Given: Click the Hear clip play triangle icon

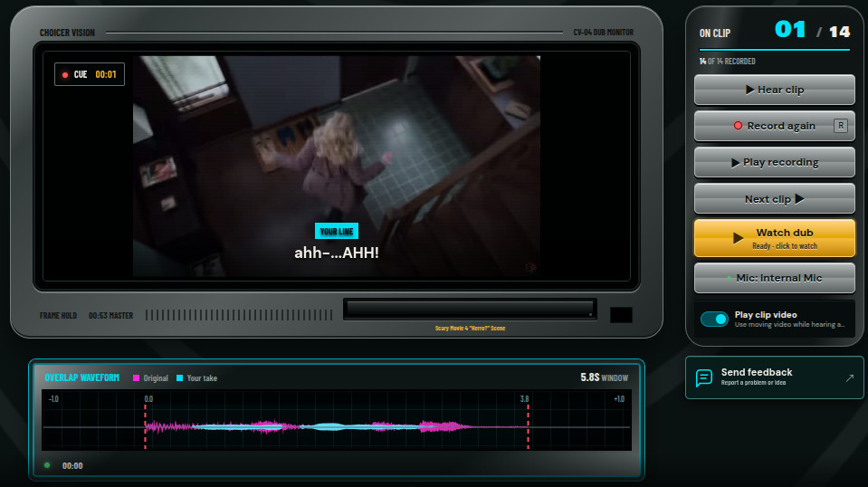Looking at the screenshot, I should click(x=749, y=90).
